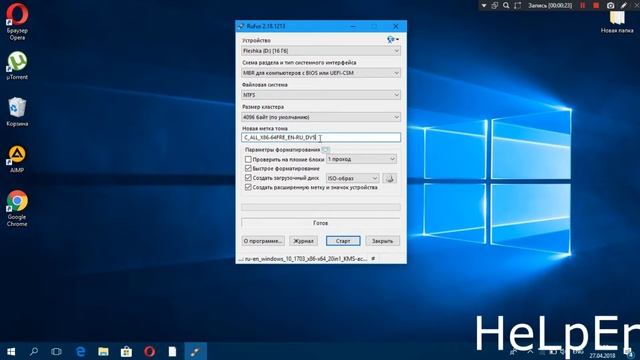This screenshot has height=360, width=640.
Task: Select the AIMP desktop shortcut
Action: tap(17, 159)
